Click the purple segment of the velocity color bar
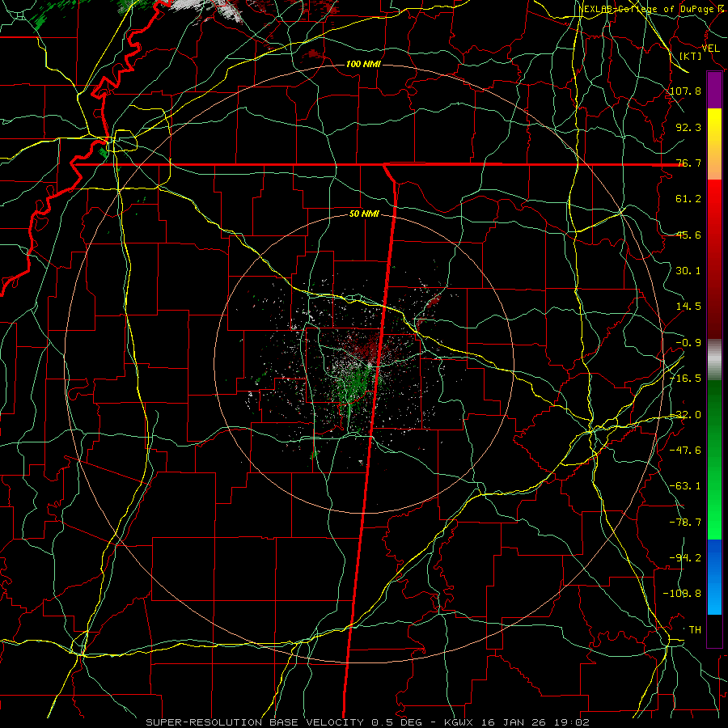Image resolution: width=728 pixels, height=728 pixels. click(714, 91)
